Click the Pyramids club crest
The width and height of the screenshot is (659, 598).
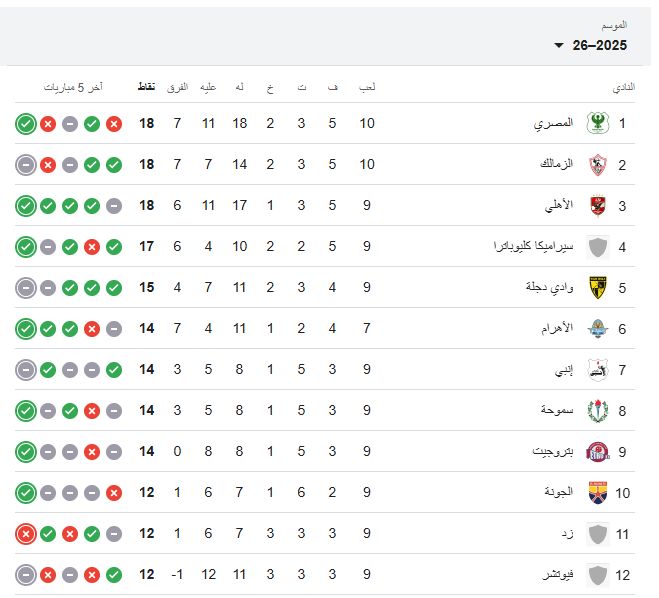point(598,329)
